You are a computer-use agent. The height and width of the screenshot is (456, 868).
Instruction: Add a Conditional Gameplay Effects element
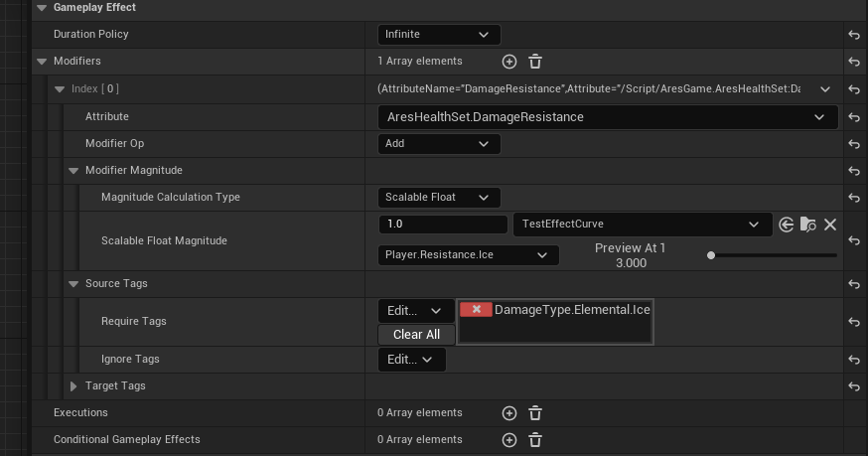click(x=509, y=440)
